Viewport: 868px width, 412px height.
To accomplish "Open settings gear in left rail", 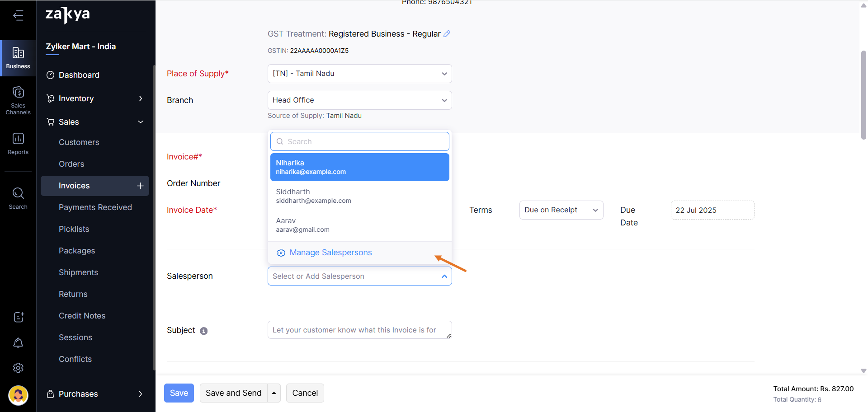I will [18, 368].
